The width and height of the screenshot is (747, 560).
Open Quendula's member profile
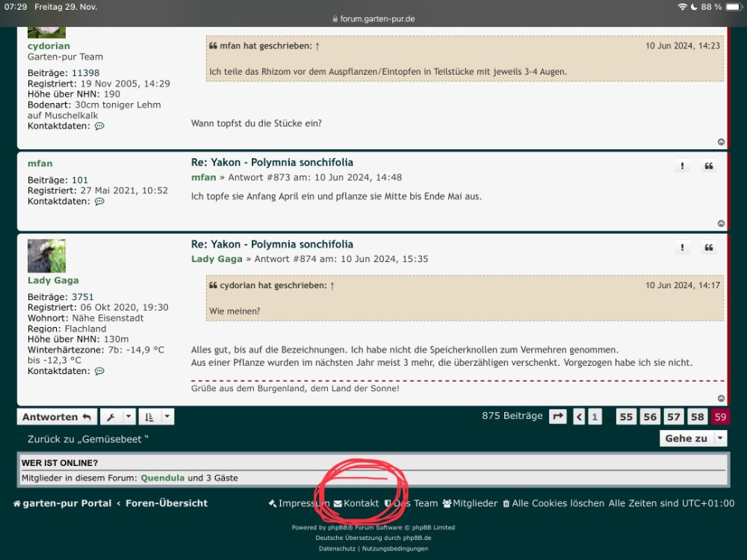point(162,478)
